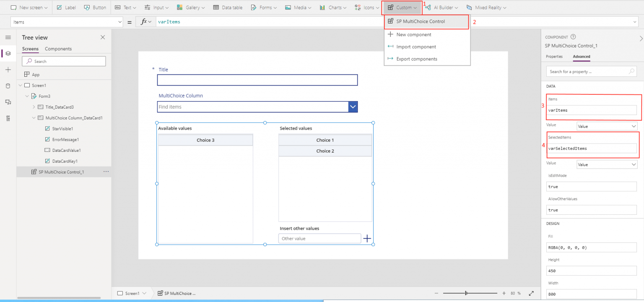Open the Data sources panel icon
Image resolution: width=644 pixels, height=302 pixels.
(x=8, y=86)
